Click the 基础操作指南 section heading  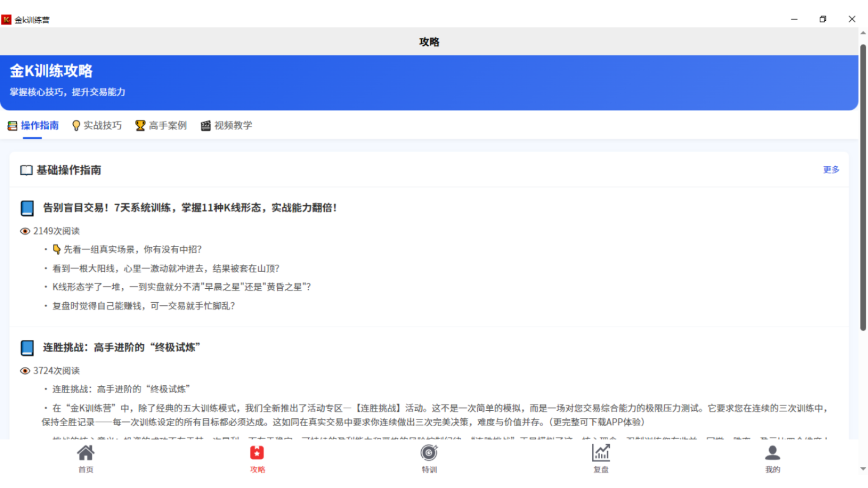coord(69,170)
